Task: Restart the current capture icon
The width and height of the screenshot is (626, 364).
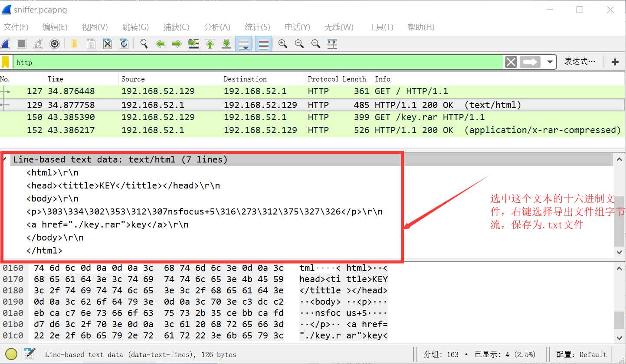Action: tap(38, 44)
